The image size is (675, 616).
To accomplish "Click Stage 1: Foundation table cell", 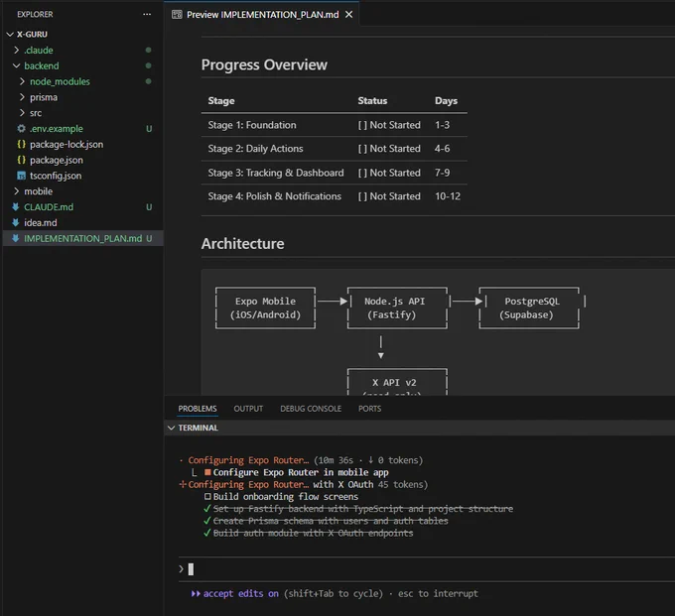I will (x=252, y=125).
